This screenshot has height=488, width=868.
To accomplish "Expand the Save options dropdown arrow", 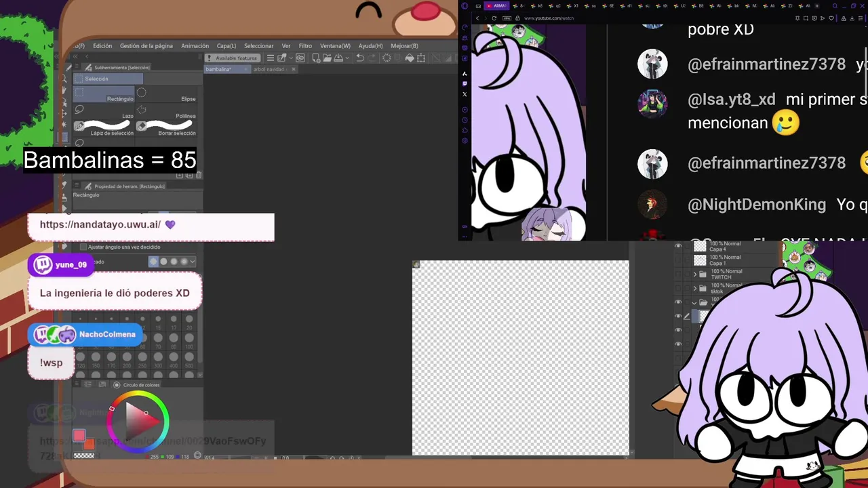I will [x=347, y=58].
